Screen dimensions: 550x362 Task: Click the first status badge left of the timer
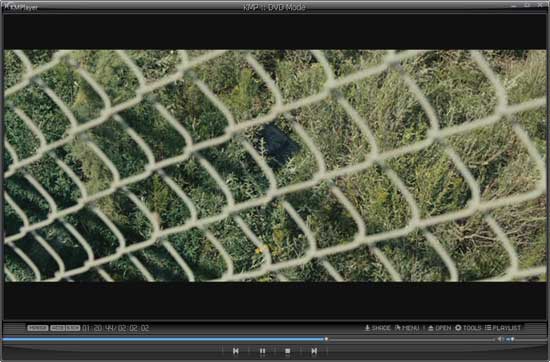[x=38, y=328]
